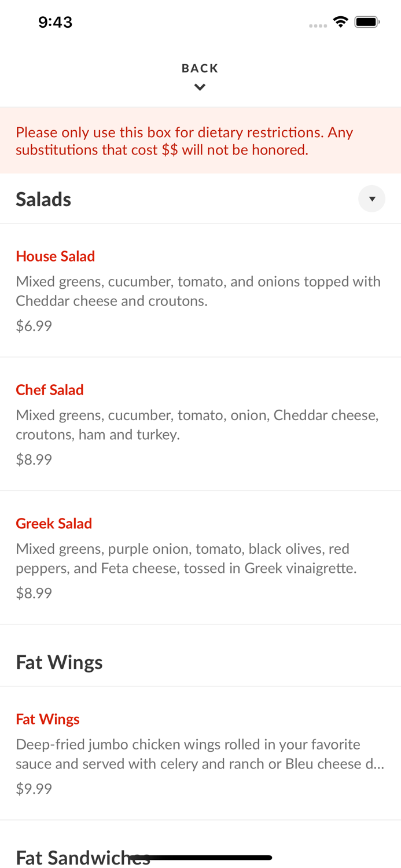Tap the Chef Salad description text
The height and width of the screenshot is (868, 401).
197,425
